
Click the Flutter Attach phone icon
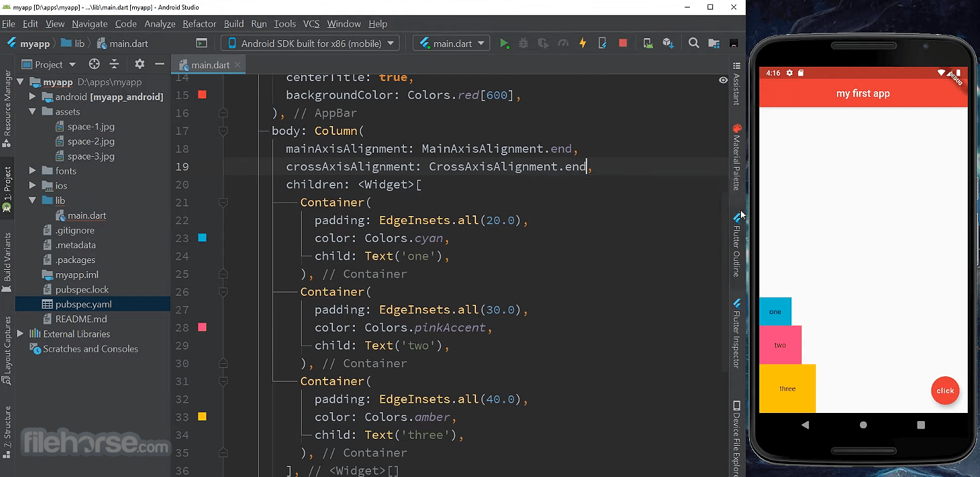pyautogui.click(x=602, y=44)
